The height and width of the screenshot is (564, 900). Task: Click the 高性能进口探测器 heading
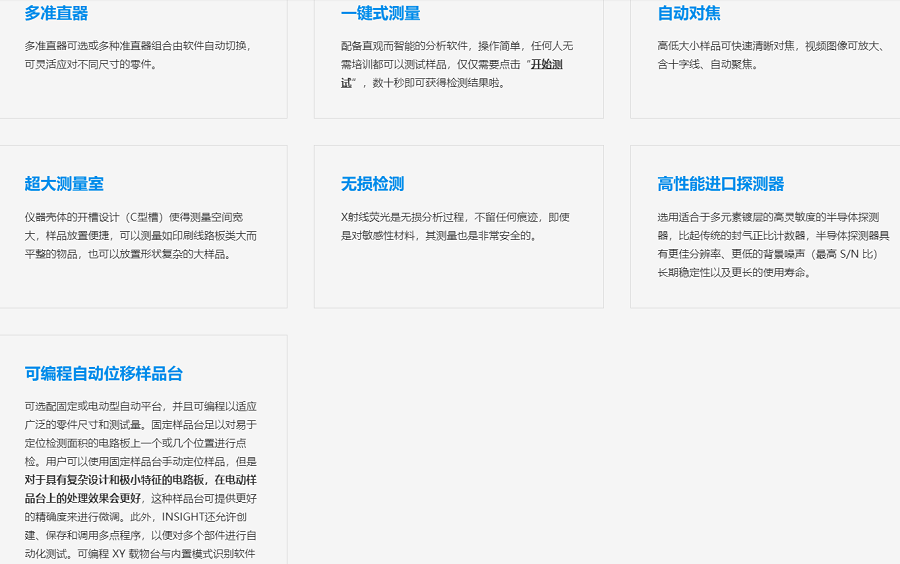click(x=720, y=184)
